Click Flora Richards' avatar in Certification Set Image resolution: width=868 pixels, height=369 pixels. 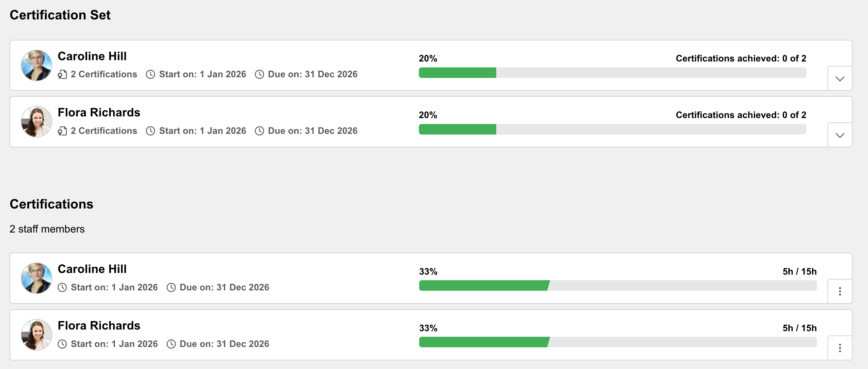37,122
